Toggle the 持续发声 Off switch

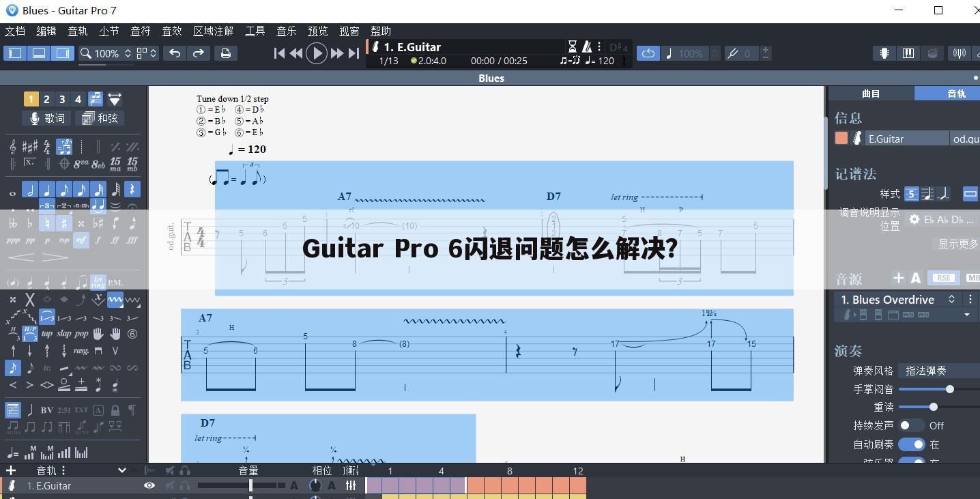911,425
